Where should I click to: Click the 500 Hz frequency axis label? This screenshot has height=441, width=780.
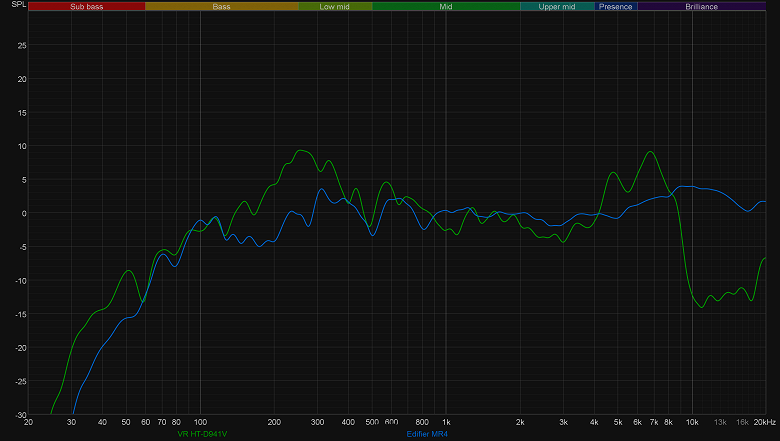[372, 422]
